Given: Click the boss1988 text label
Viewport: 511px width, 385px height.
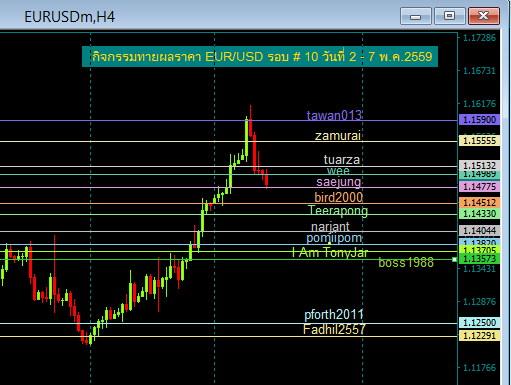Looking at the screenshot, I should (x=406, y=263).
